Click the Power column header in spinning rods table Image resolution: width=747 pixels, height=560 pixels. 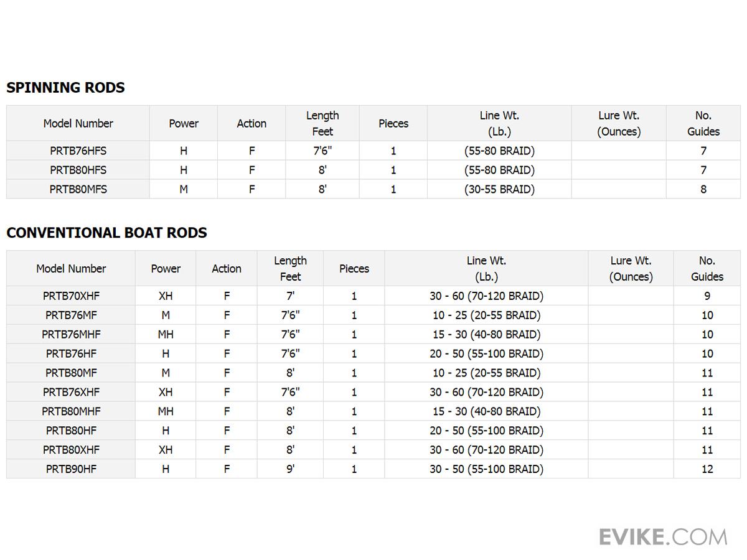click(x=184, y=123)
